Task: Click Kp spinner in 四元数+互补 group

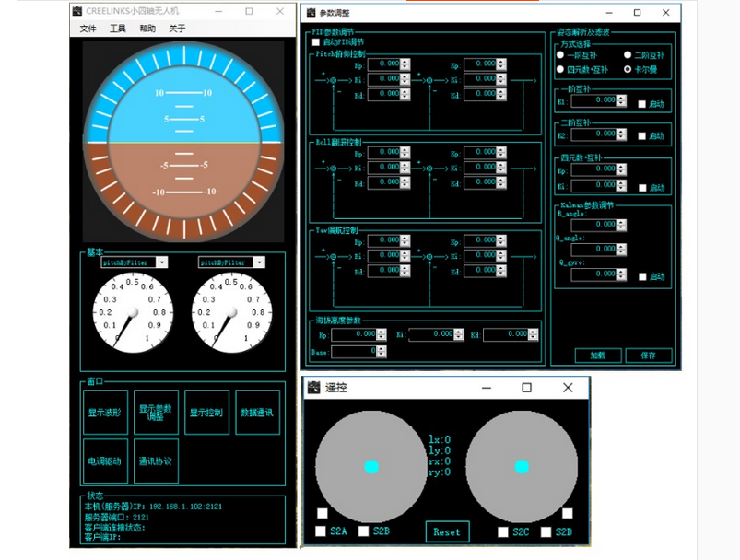Action: [x=621, y=169]
